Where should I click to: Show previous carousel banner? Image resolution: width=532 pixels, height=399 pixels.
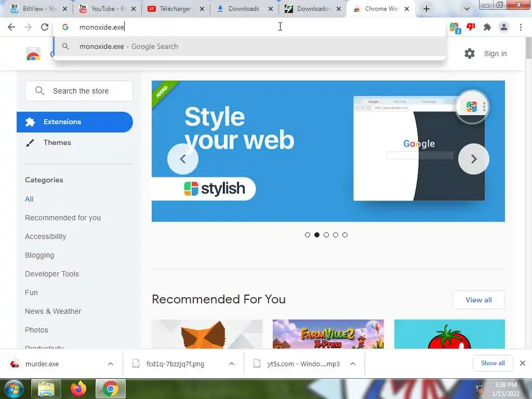[x=182, y=159]
